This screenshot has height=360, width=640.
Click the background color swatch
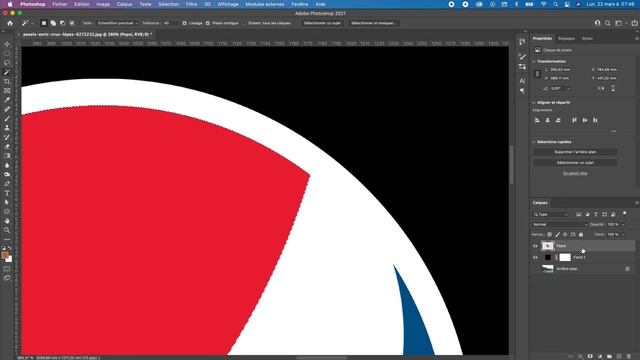[9, 259]
